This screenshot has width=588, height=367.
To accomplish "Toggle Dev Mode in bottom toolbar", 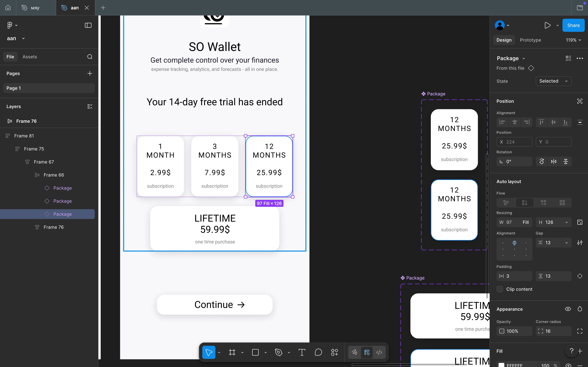I will pos(379,352).
